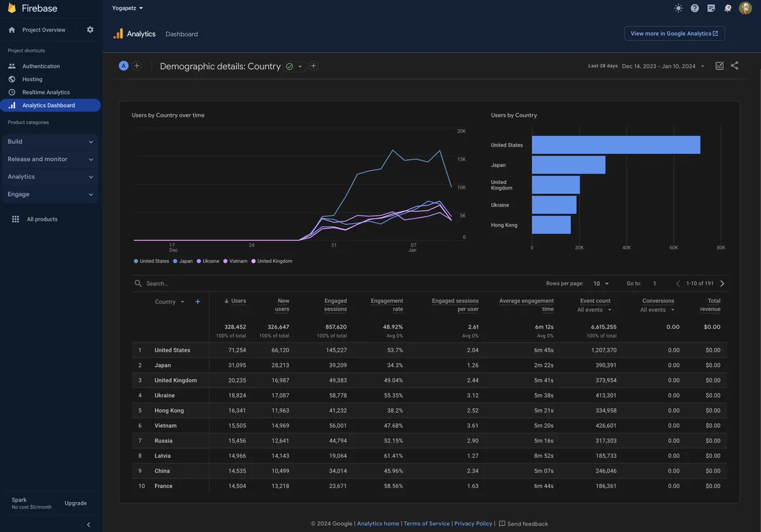Viewport: 761px width, 532px height.
Task: Expand the Build product category
Action: 51,141
